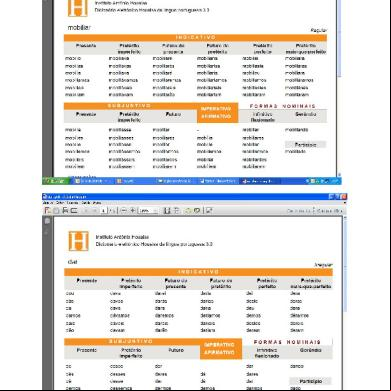Click 'Particípio' label in dar table
The image size is (391, 391).
click(x=311, y=381)
